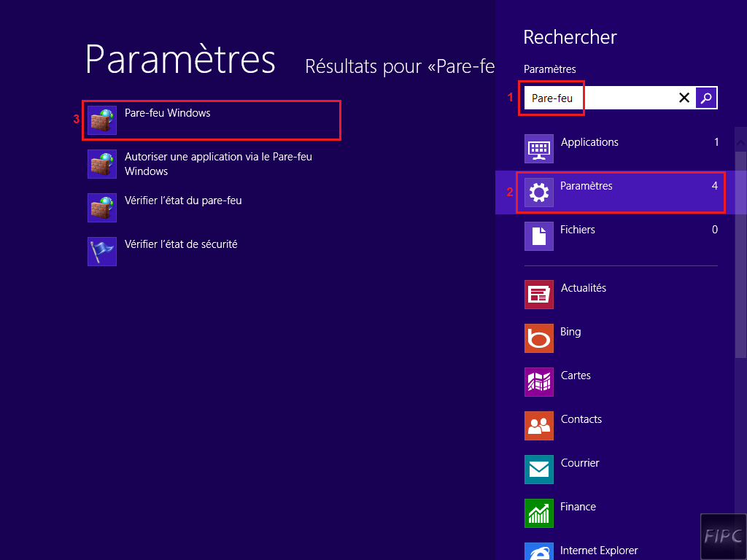Clear the search box with the X button

pyautogui.click(x=684, y=98)
